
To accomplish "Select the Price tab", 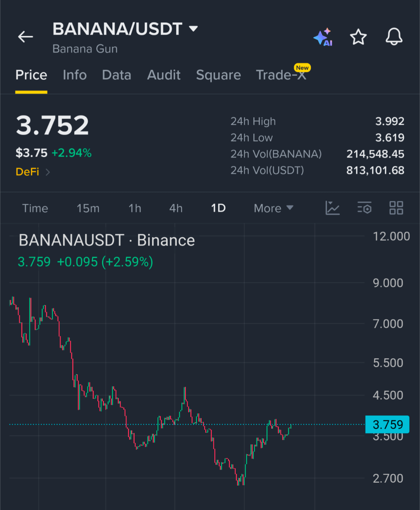I will 31,75.
